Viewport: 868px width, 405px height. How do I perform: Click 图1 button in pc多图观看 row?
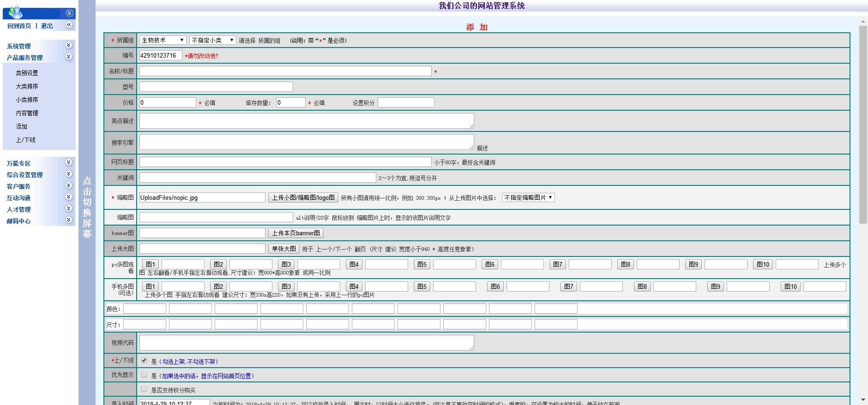point(151,264)
